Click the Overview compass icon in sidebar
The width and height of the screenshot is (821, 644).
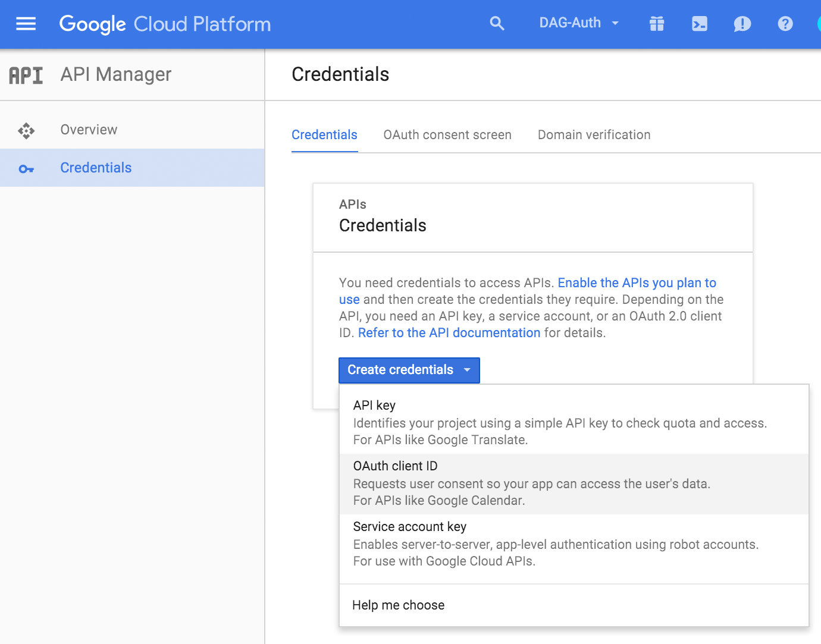pos(26,130)
